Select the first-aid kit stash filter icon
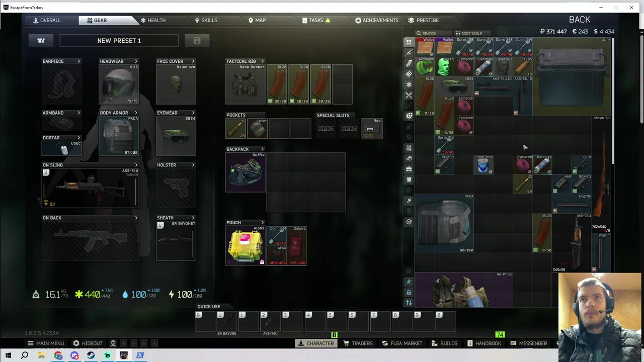 409,116
